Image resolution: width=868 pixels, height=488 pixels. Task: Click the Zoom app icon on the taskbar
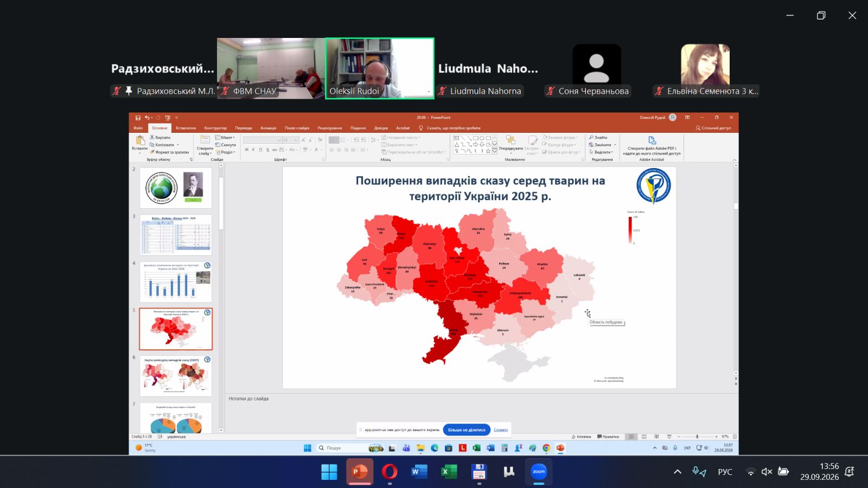[x=539, y=472]
